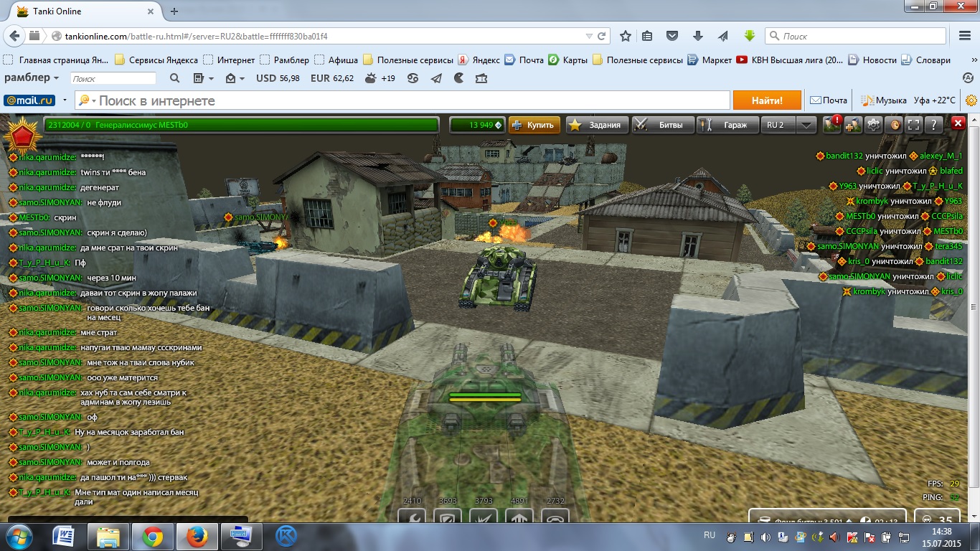Screen dimensions: 980x551
Task: Click the Купить crystals button
Action: pyautogui.click(x=534, y=125)
